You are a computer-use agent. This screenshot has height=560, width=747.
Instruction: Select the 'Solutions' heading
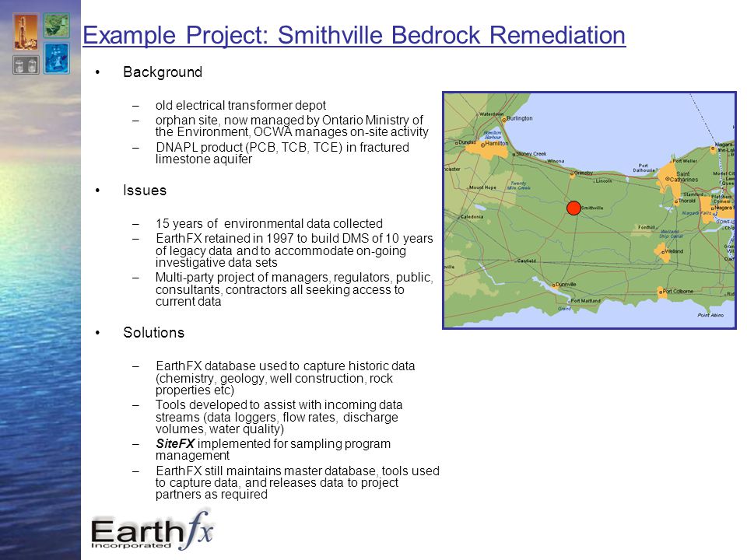[153, 332]
